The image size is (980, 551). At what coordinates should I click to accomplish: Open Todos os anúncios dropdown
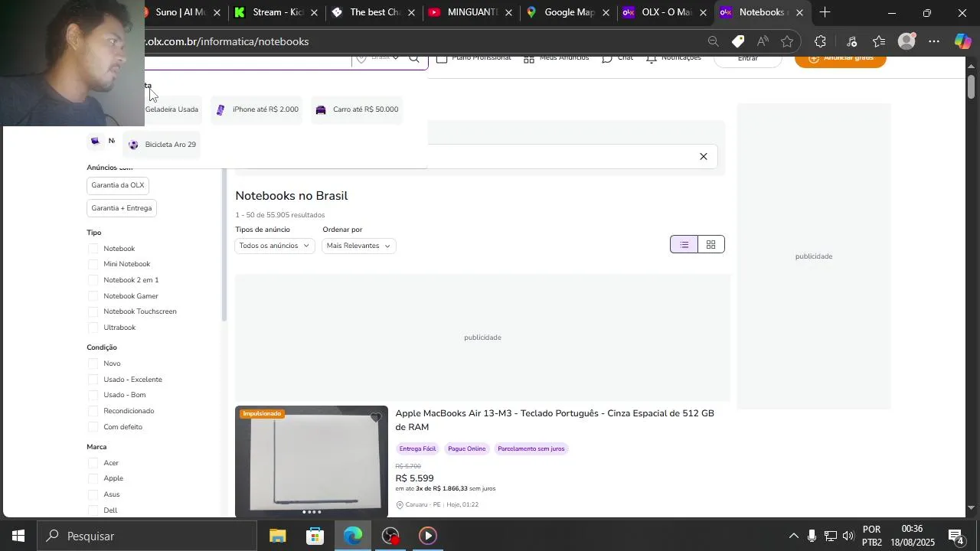[x=275, y=246]
